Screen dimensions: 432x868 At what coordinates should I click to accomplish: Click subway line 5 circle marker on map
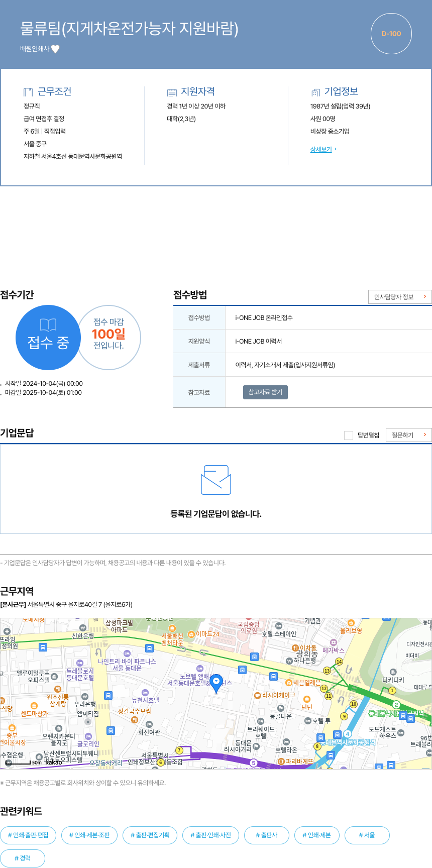click(x=254, y=763)
